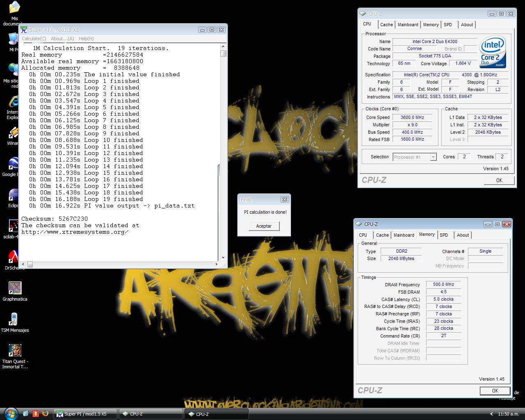Select CPU tab in top CPU-Z window
Screen dimensions: 525x420
[x=367, y=24]
